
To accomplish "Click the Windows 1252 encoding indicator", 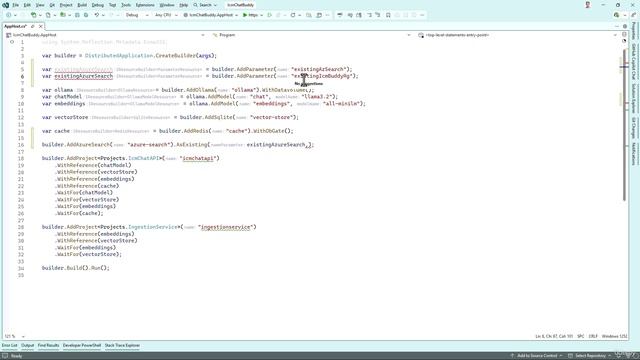I will pos(614,336).
